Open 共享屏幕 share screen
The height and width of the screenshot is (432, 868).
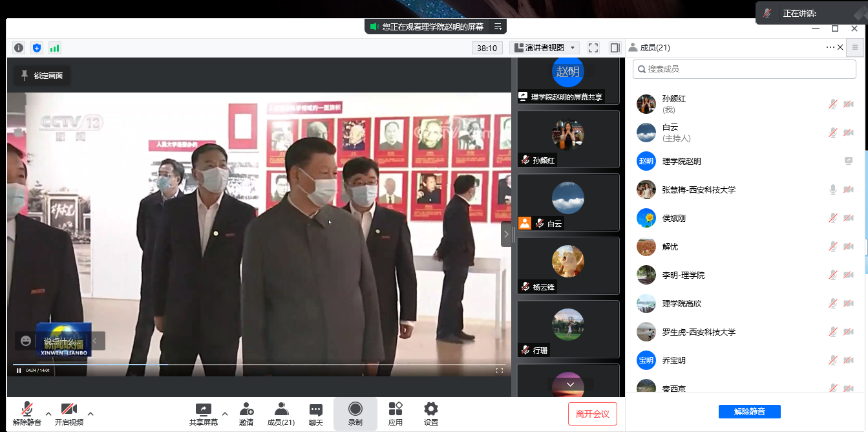tap(204, 414)
